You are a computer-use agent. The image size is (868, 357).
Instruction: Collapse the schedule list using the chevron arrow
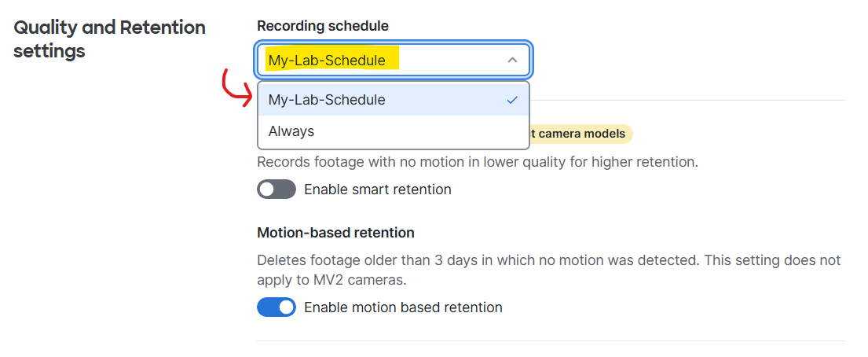pos(513,60)
